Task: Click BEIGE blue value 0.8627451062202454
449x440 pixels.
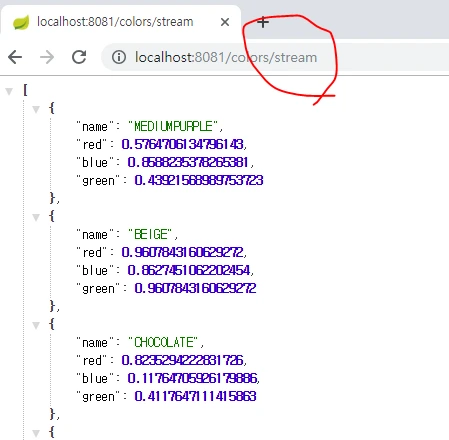Action: [189, 270]
